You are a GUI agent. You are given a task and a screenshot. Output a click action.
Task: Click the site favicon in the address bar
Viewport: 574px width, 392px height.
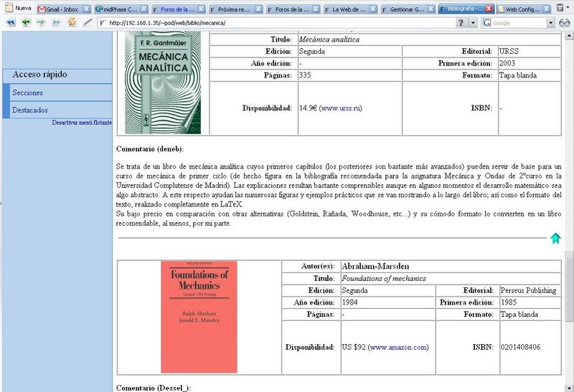coord(103,23)
